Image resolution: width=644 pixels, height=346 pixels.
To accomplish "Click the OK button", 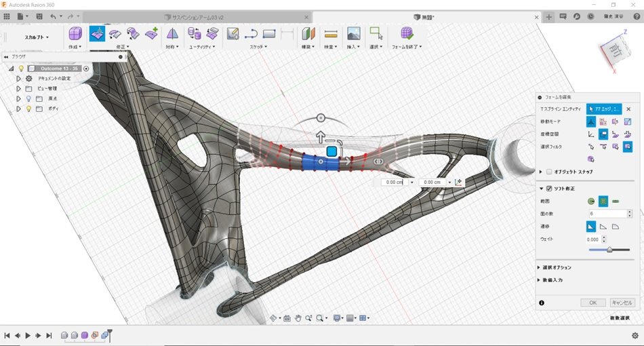I will pos(592,303).
